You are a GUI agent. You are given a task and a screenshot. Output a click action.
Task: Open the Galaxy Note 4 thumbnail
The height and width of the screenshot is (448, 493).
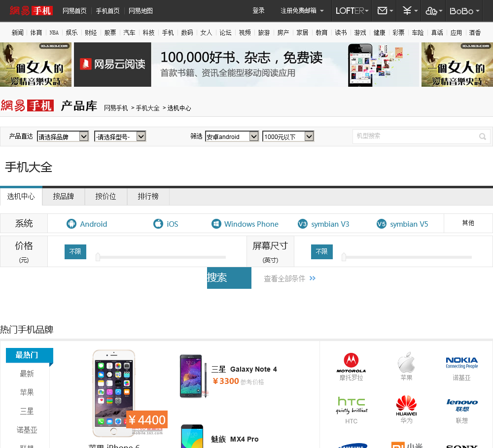click(x=193, y=376)
